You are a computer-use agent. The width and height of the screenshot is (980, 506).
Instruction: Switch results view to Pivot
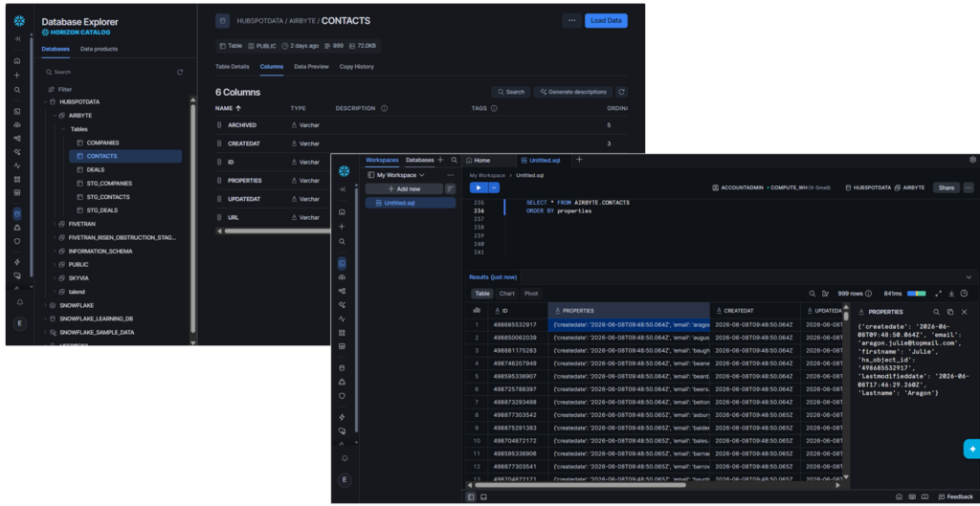coord(531,294)
